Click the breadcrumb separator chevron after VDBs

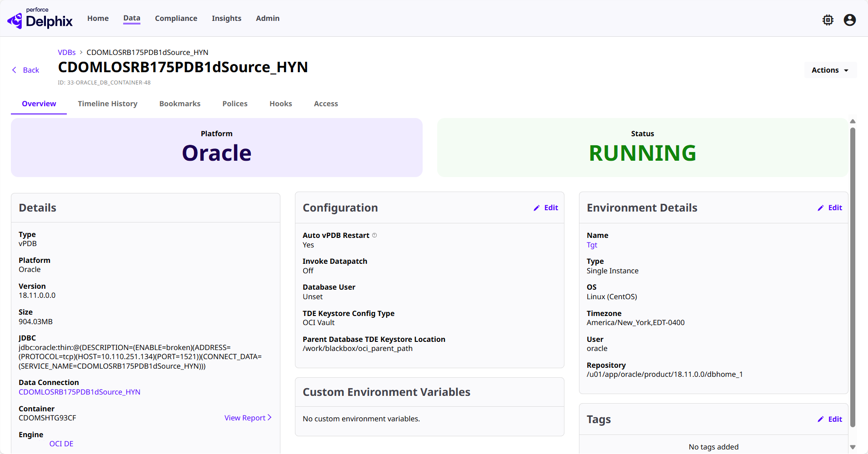click(81, 52)
